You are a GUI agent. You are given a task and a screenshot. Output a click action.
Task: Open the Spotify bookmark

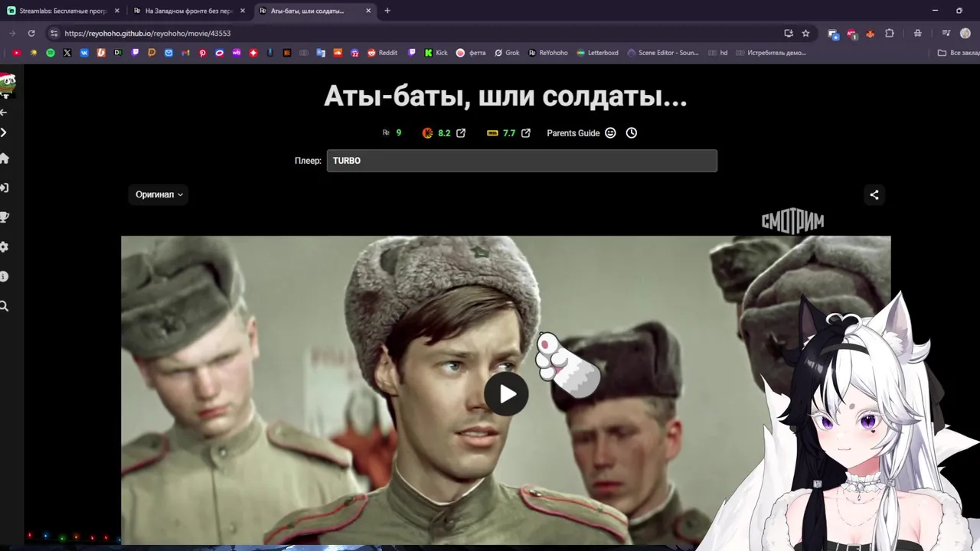pos(51,53)
